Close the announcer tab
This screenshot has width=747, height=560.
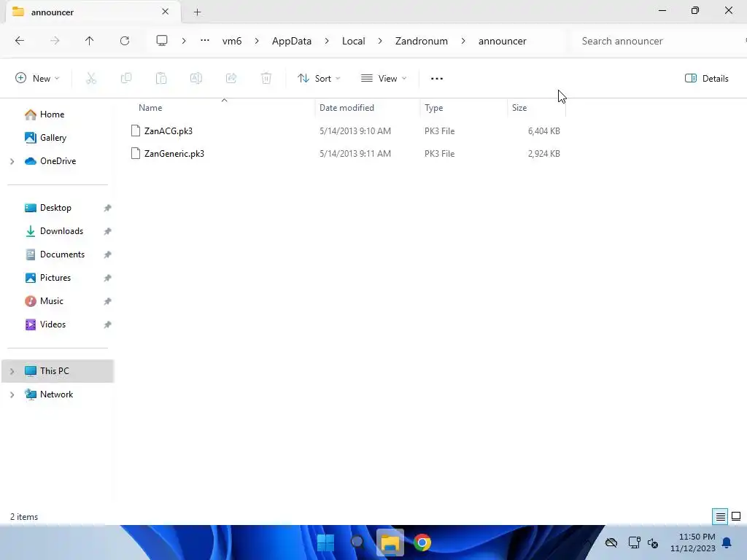coord(166,12)
